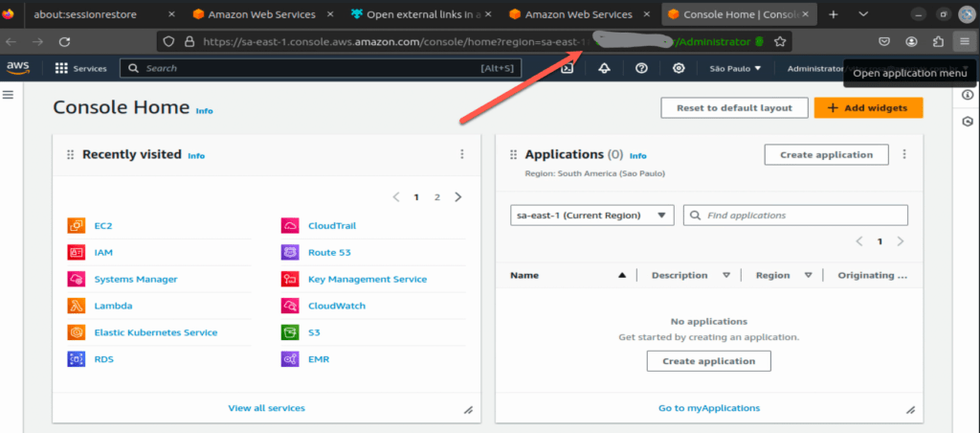Open the Services grid menu
The width and height of the screenshot is (980, 433).
[80, 68]
